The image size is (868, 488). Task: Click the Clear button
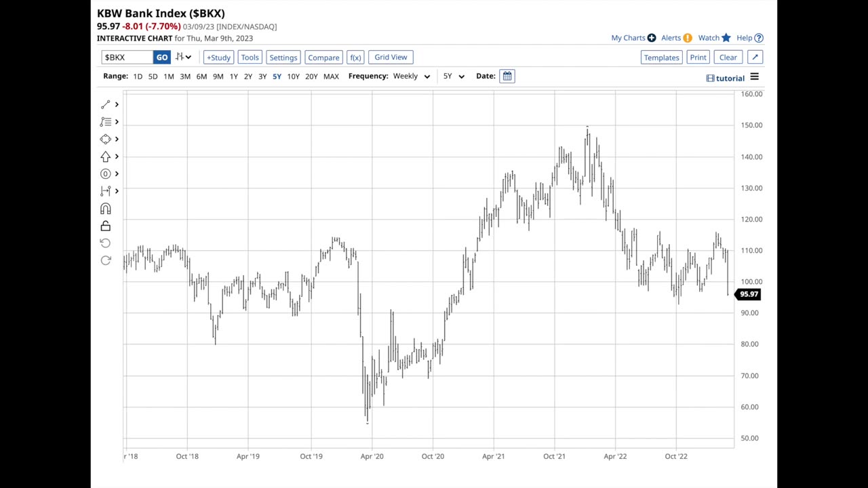pos(728,58)
